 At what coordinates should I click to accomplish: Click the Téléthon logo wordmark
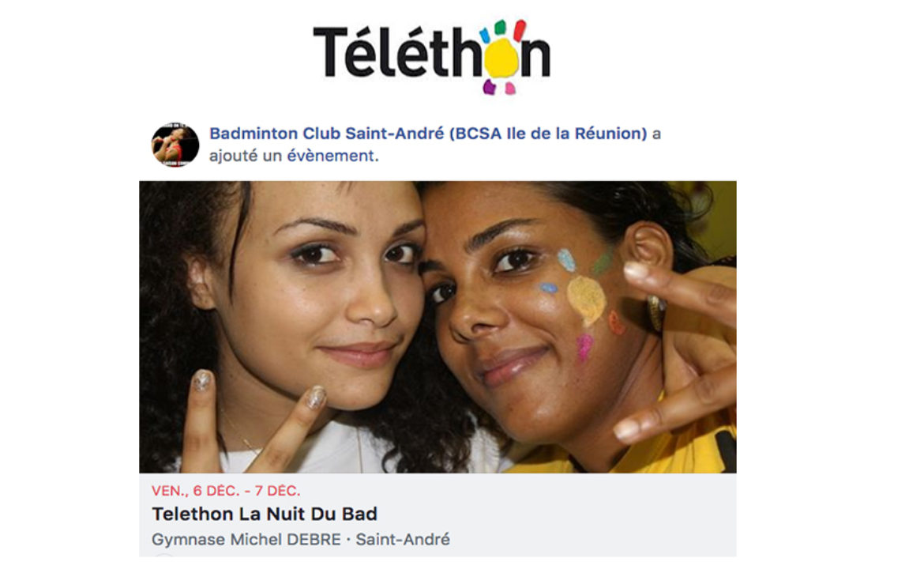pos(431,57)
